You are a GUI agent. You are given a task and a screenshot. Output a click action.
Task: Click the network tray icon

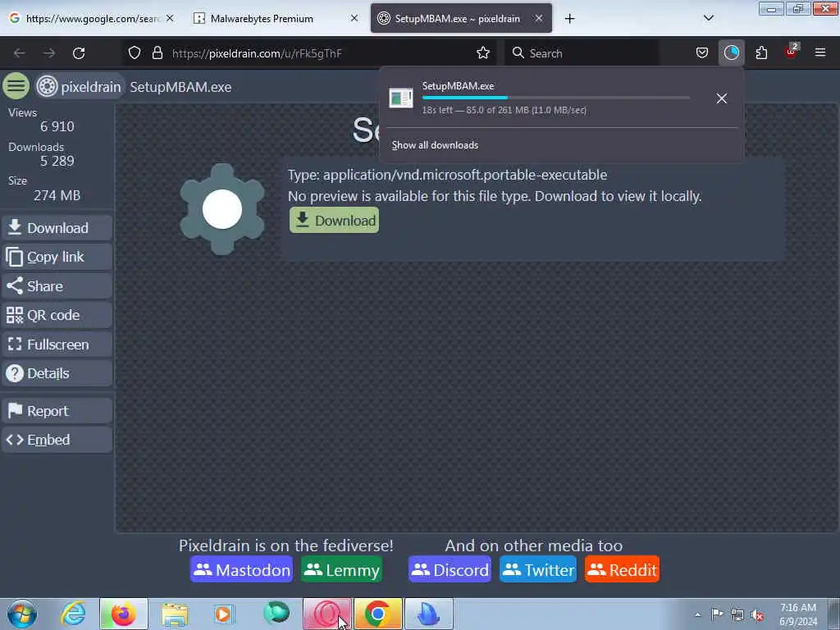click(x=737, y=614)
